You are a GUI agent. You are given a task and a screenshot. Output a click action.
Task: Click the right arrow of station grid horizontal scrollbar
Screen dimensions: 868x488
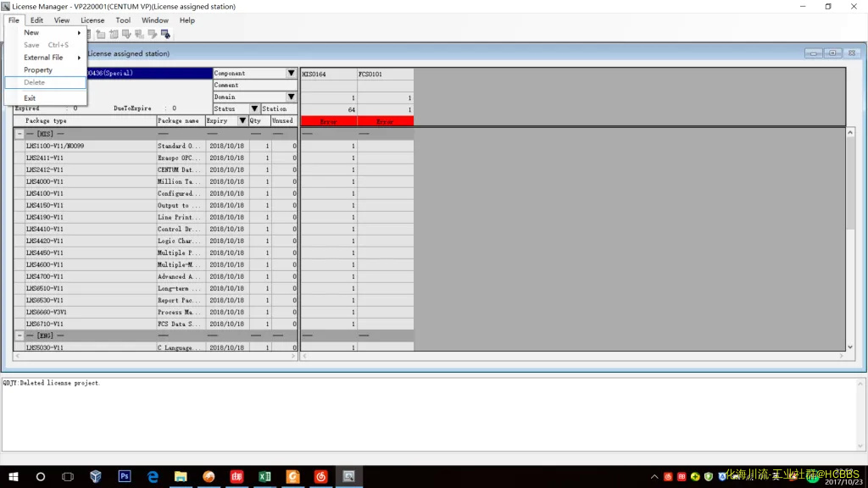coord(842,357)
